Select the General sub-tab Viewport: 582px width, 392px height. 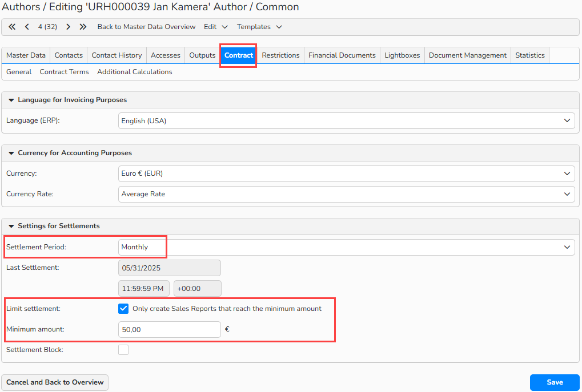pyautogui.click(x=19, y=72)
